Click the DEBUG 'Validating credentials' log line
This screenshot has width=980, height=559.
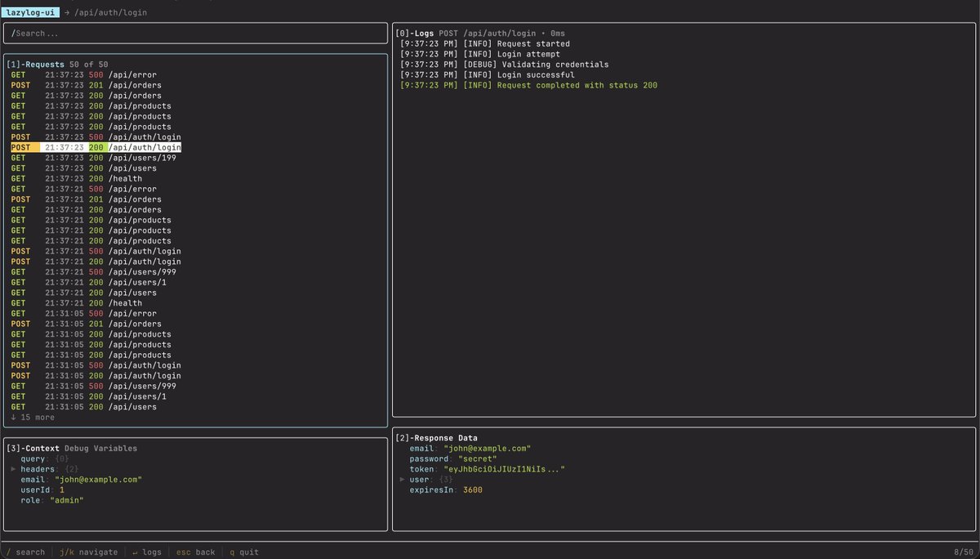tap(505, 65)
